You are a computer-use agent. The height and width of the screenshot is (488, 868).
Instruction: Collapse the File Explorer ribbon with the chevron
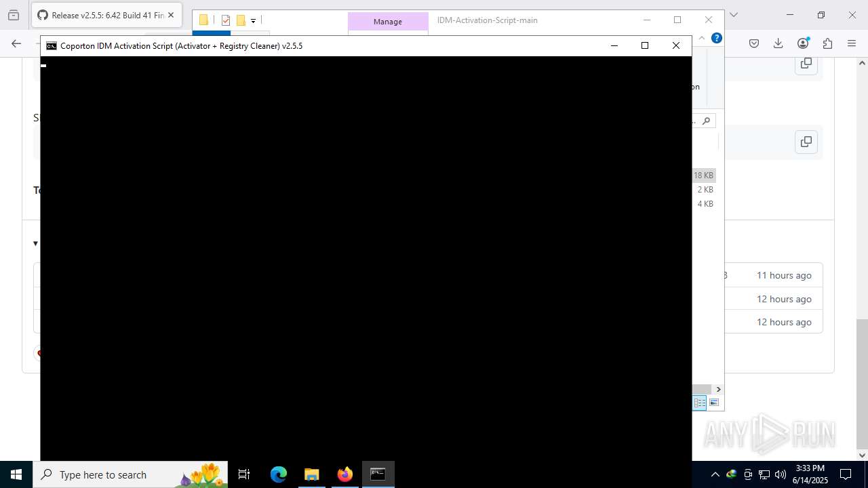tap(702, 39)
